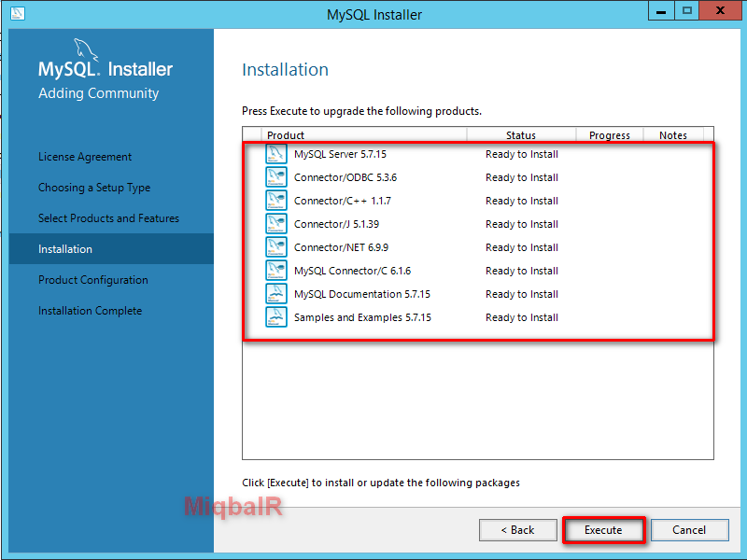Click the Samples and Examples 5.7.15 icon

click(275, 316)
